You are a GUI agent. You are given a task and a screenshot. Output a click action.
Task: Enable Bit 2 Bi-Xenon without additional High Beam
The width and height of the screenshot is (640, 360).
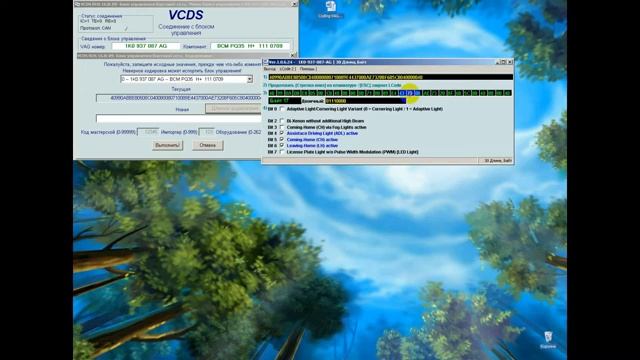click(x=282, y=121)
